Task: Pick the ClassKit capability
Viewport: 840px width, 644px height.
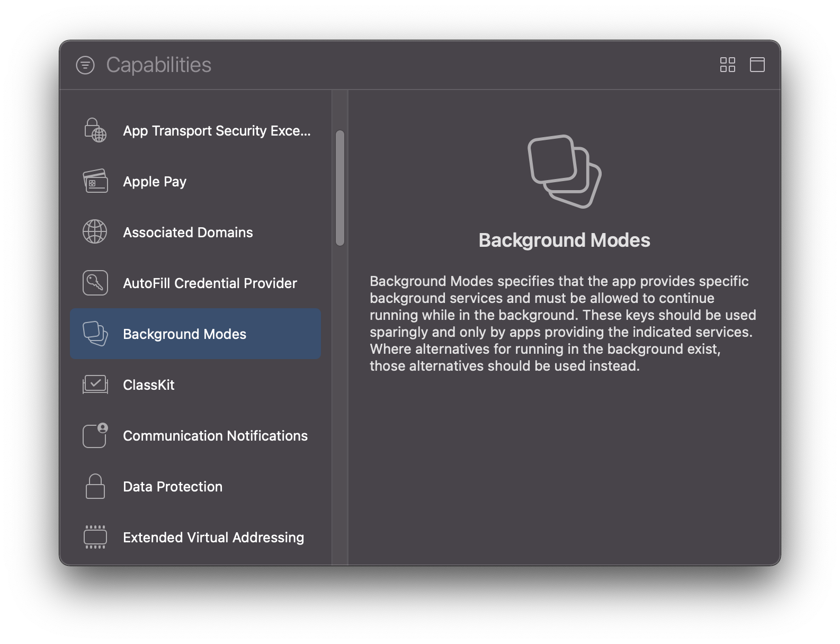Action: click(195, 384)
